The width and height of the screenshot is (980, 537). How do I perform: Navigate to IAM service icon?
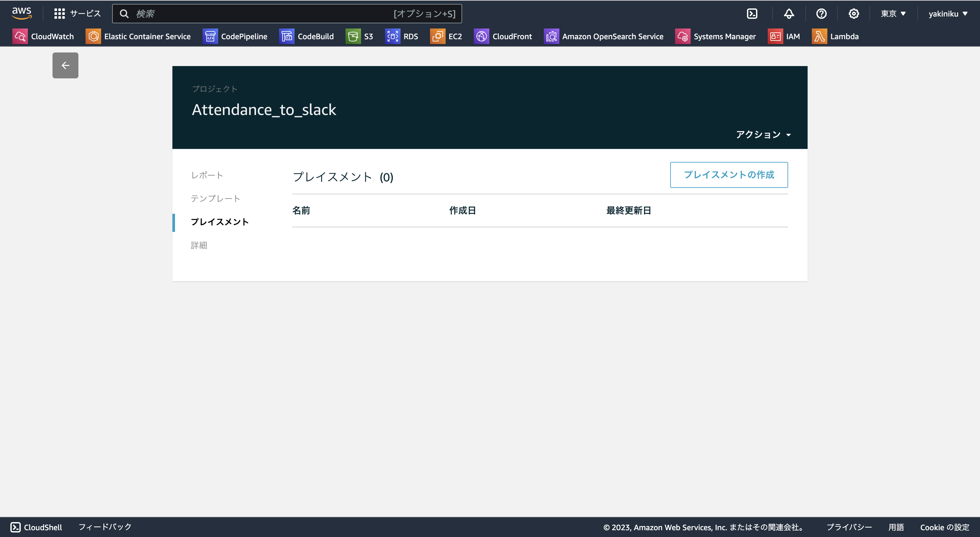775,36
